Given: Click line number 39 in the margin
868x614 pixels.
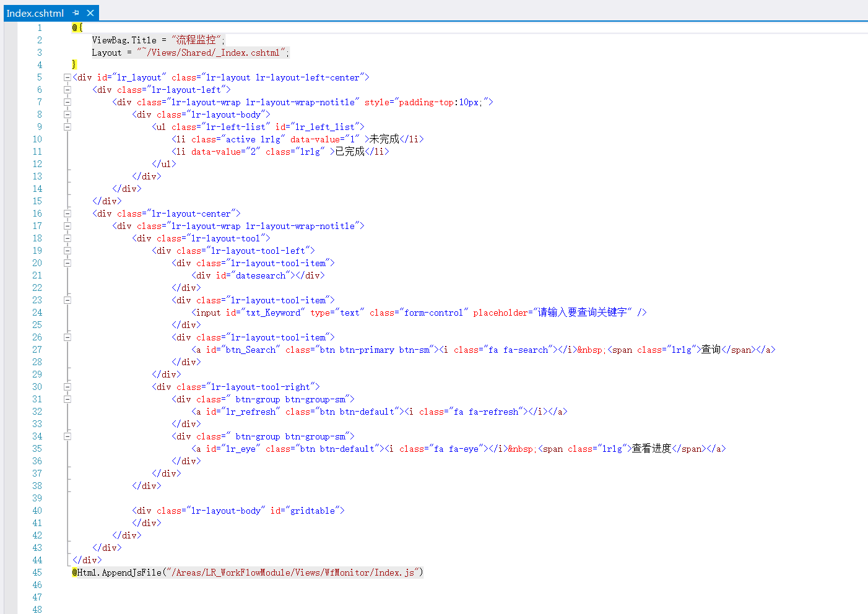Looking at the screenshot, I should [37, 498].
